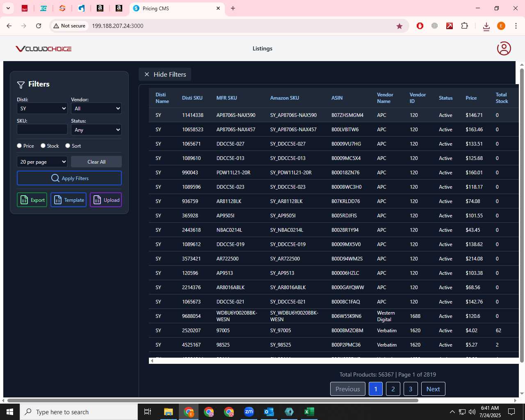Focus the SKU filter input field
Image resolution: width=525 pixels, height=420 pixels.
tap(42, 129)
